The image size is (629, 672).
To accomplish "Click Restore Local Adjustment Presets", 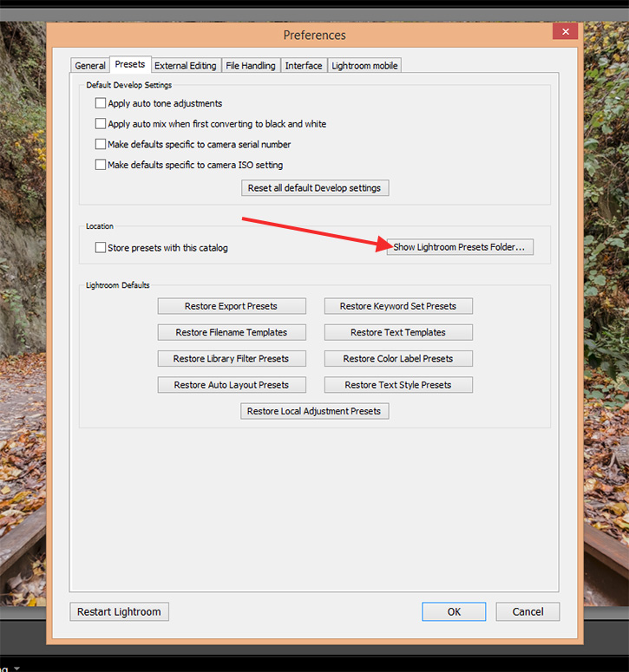I will point(315,411).
